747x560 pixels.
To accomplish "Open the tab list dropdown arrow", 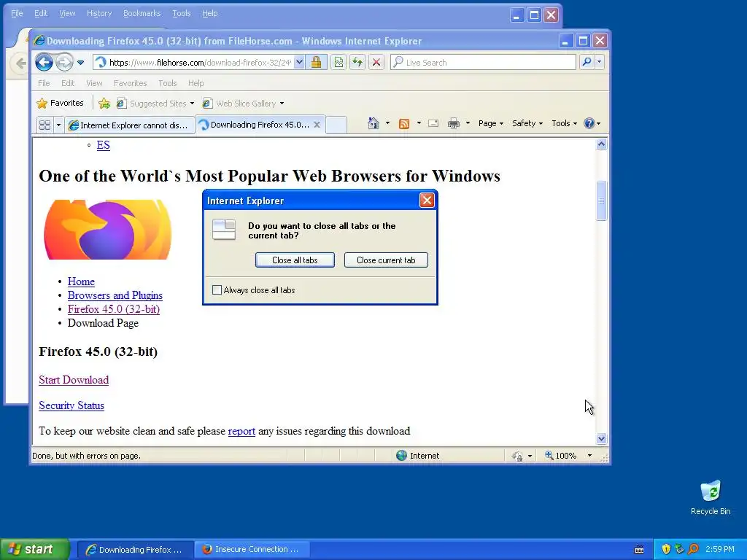I will [58, 125].
